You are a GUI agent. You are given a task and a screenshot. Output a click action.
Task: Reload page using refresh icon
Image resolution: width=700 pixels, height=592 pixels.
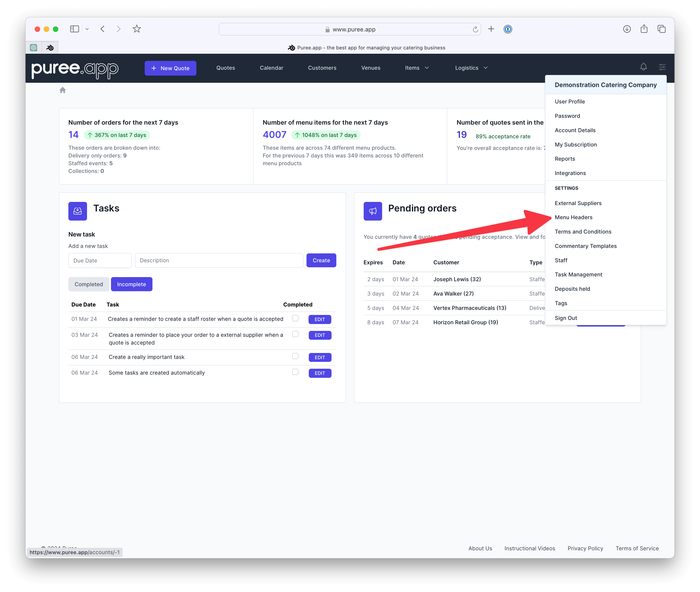click(x=475, y=30)
